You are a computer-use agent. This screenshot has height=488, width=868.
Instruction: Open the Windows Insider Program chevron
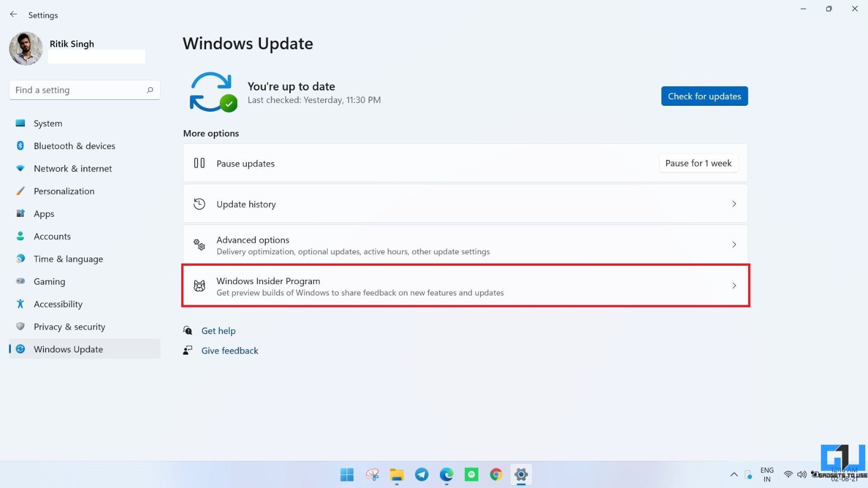tap(734, 286)
